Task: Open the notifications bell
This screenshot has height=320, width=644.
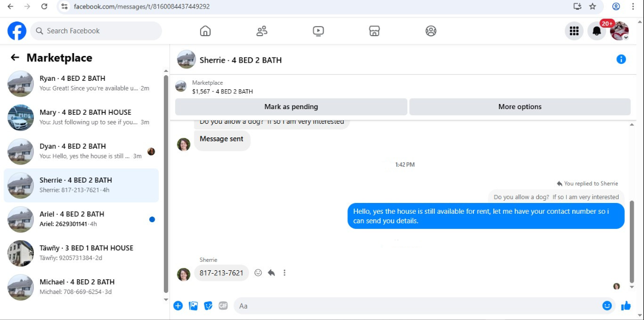Action: (x=597, y=31)
